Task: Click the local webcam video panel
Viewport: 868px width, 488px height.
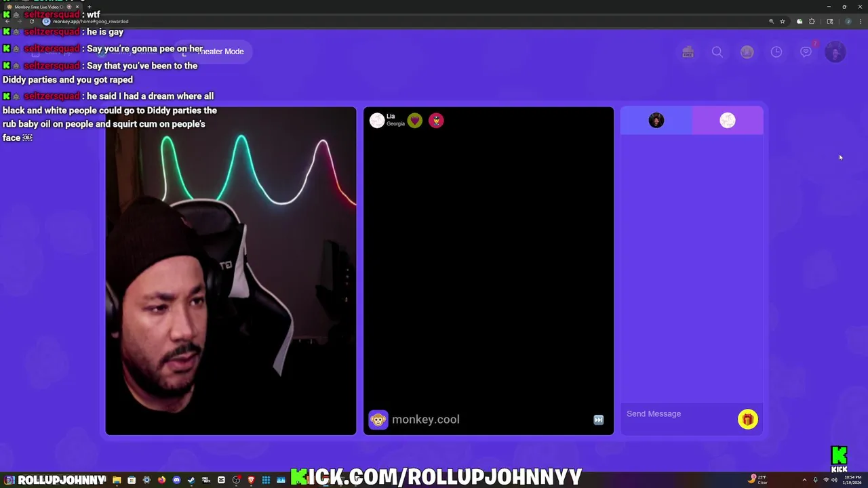Action: coord(231,271)
